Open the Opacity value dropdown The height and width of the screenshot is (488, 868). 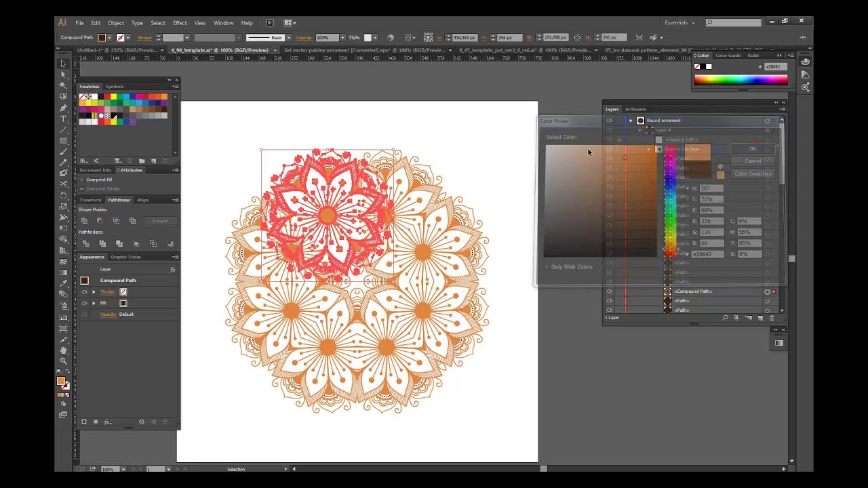tap(342, 38)
